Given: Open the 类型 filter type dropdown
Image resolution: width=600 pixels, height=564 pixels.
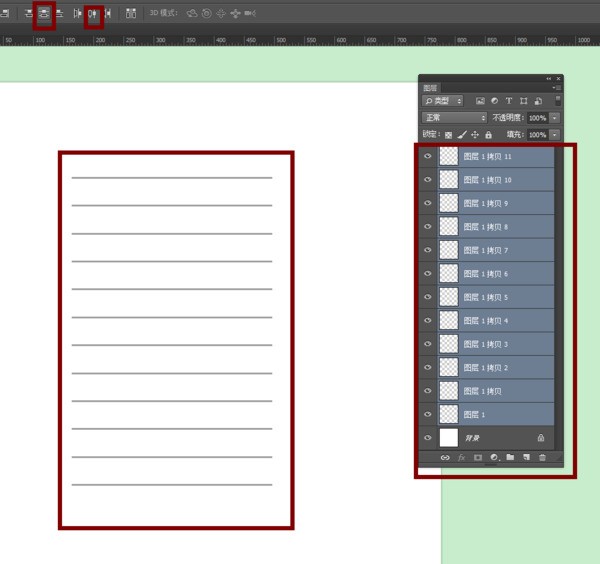Looking at the screenshot, I should click(x=444, y=101).
